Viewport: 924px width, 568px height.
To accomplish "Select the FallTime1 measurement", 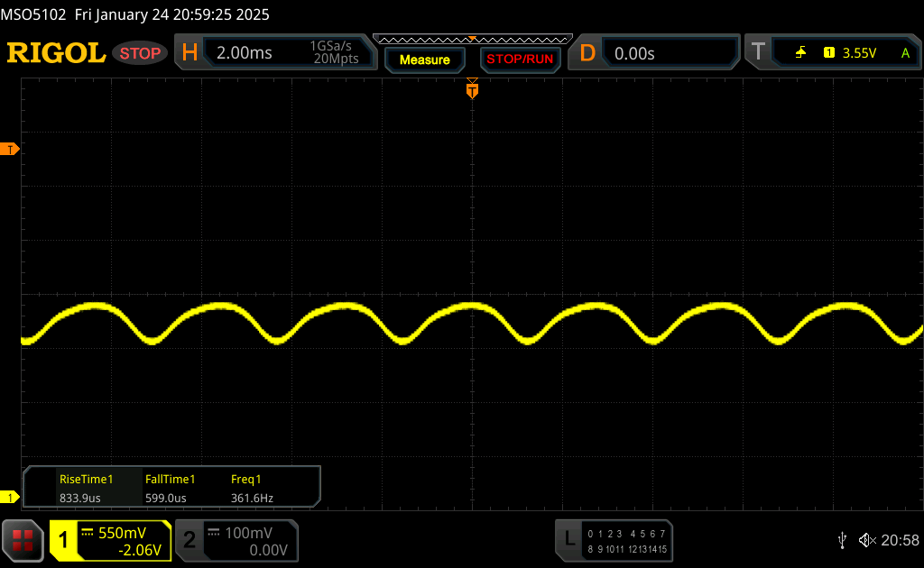I will point(170,479).
